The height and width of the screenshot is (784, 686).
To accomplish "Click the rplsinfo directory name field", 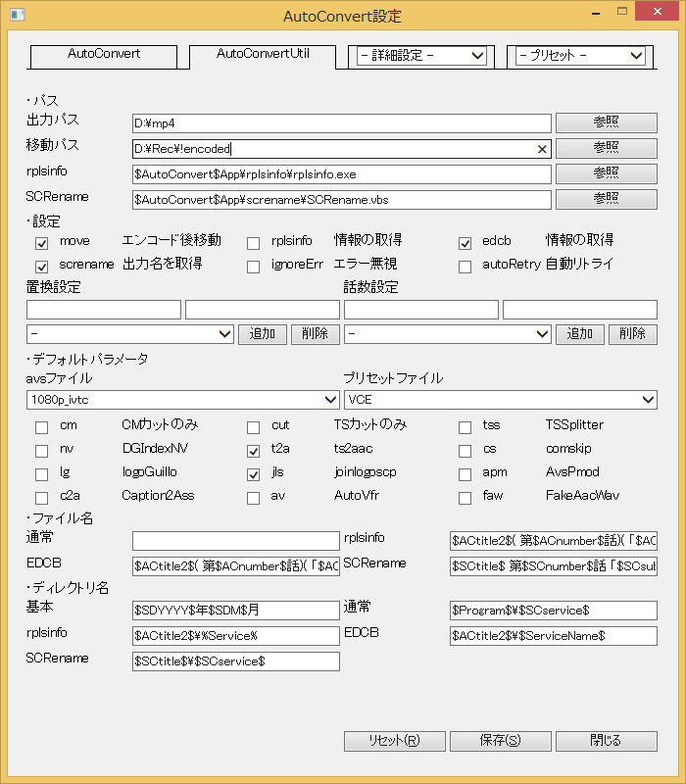I will pos(236,636).
